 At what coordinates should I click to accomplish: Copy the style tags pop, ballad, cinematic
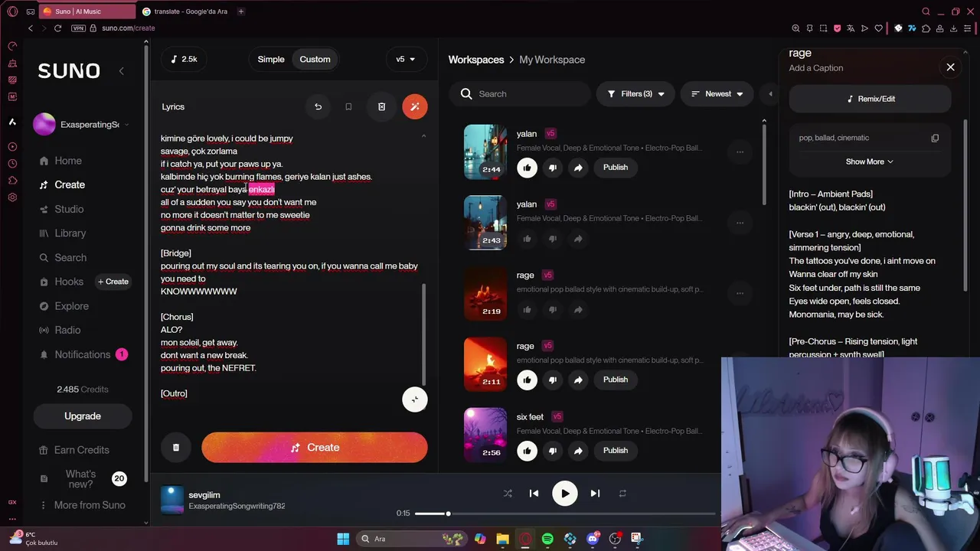(935, 139)
